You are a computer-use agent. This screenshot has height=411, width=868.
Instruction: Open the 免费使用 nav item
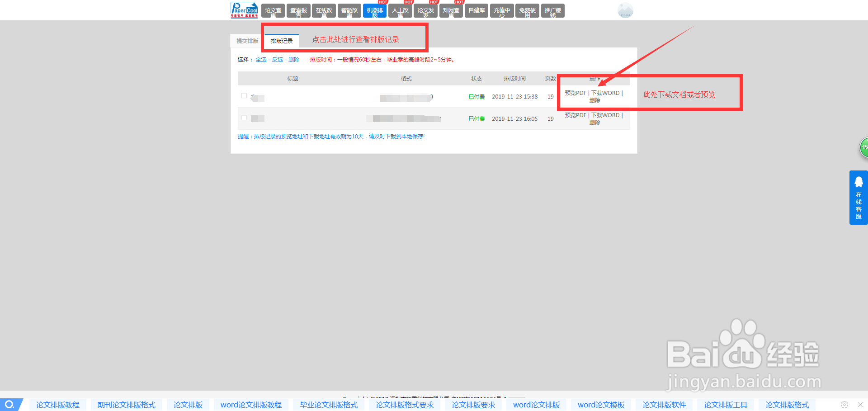pyautogui.click(x=527, y=11)
